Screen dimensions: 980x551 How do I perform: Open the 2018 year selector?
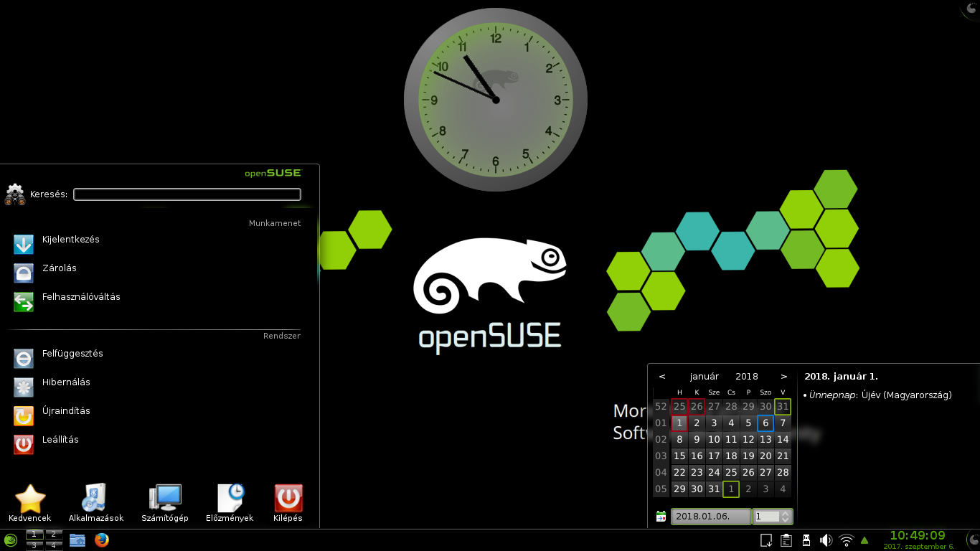click(747, 377)
